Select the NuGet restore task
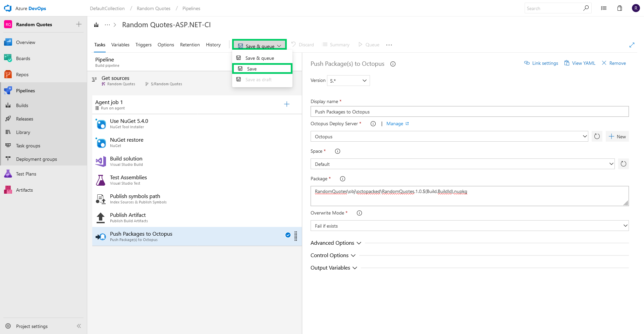This screenshot has height=334, width=644. click(197, 142)
